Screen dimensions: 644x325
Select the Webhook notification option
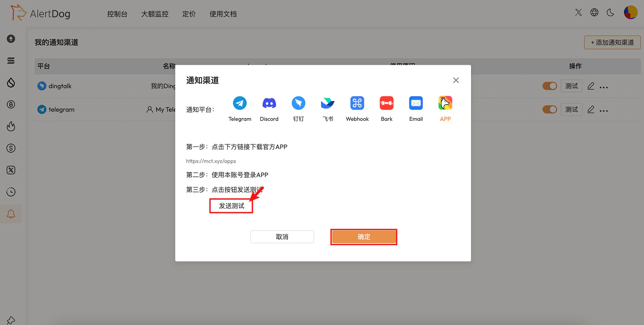pos(357,103)
